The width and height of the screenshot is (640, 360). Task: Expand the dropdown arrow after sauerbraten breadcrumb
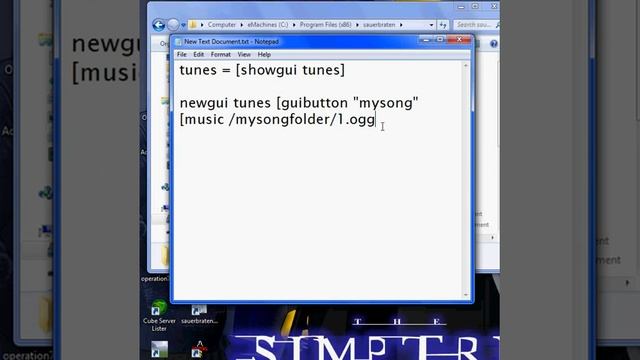401,25
